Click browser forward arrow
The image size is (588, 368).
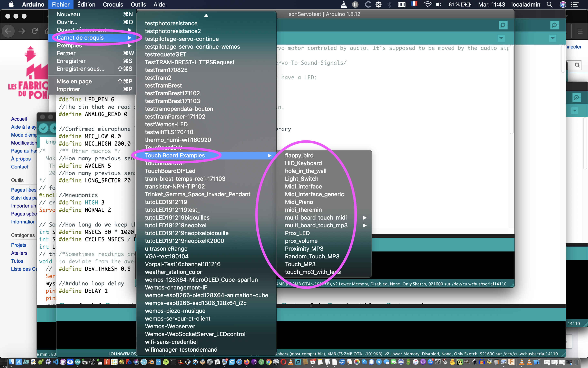coord(22,31)
